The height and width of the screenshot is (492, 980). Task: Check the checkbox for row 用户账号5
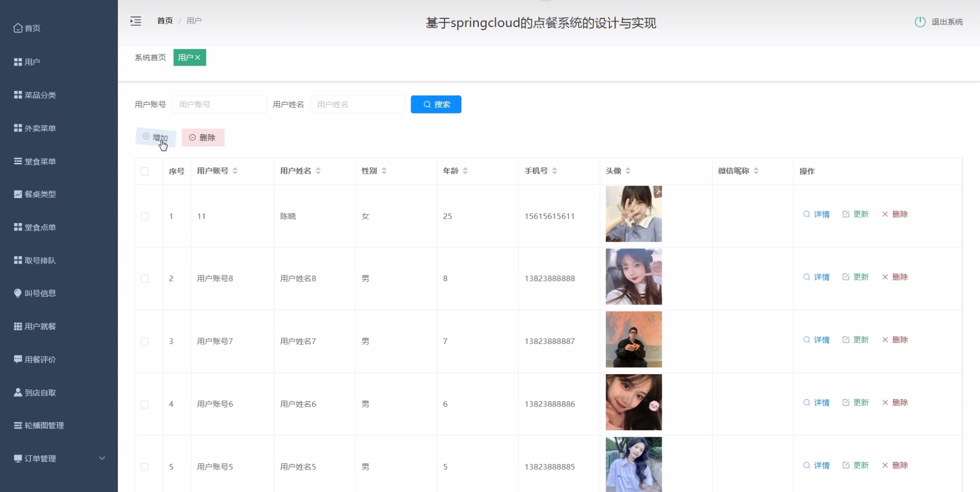[145, 467]
